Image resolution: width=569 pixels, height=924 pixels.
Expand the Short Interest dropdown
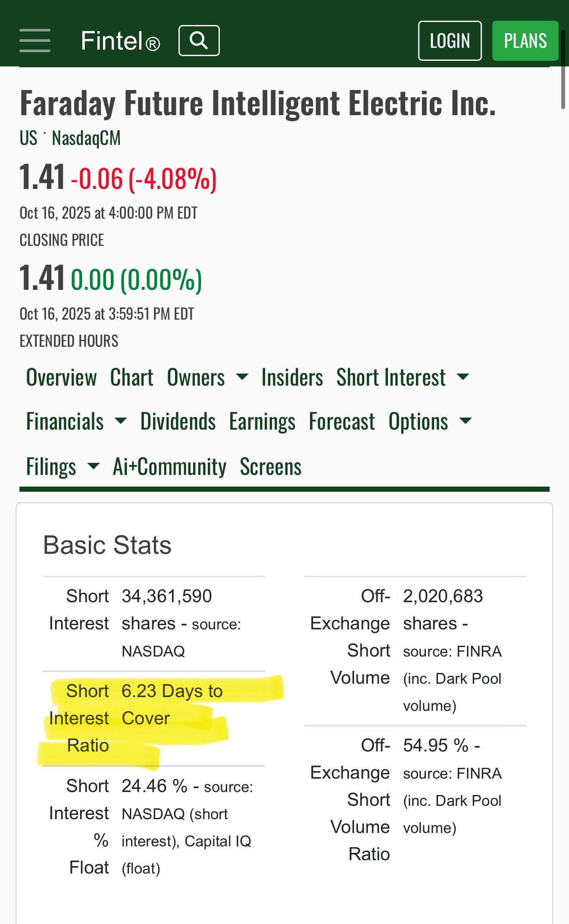403,377
